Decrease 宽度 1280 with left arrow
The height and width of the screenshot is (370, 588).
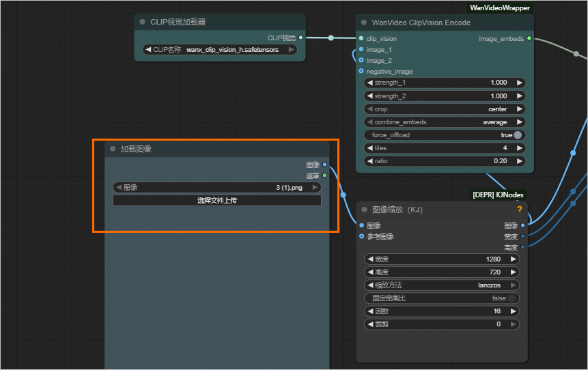tap(371, 259)
